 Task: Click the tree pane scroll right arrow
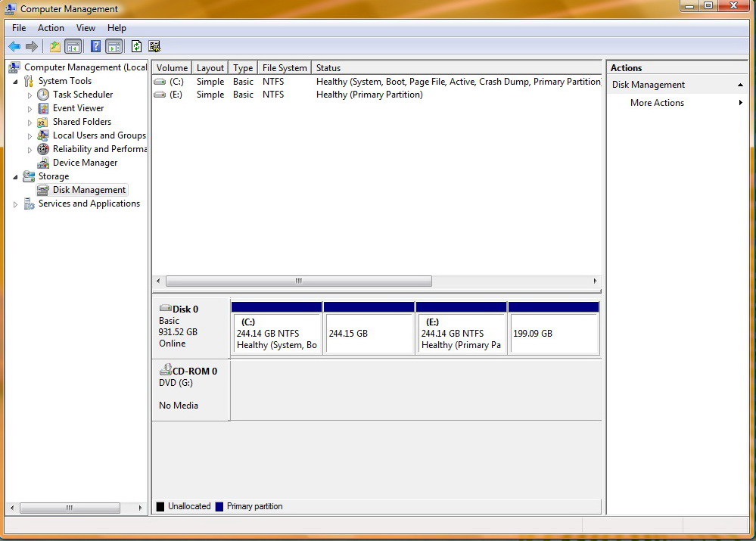click(140, 508)
